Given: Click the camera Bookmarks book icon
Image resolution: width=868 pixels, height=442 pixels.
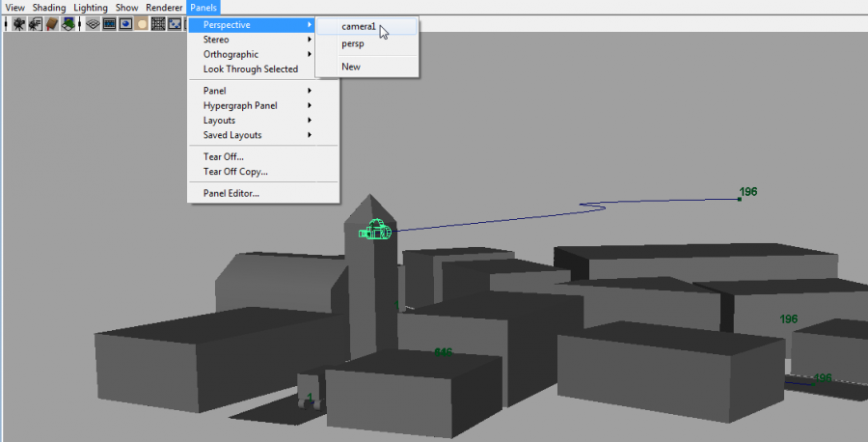Looking at the screenshot, I should pos(52,23).
